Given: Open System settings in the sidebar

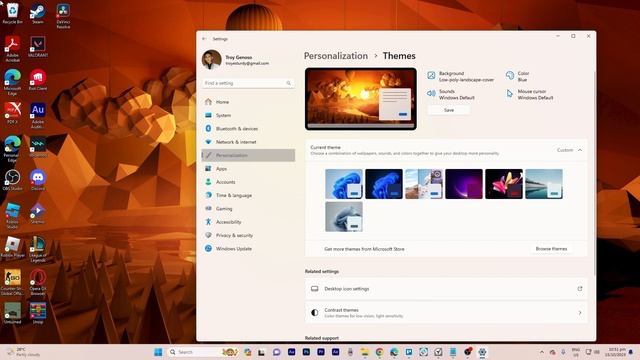Looking at the screenshot, I should [248, 116].
